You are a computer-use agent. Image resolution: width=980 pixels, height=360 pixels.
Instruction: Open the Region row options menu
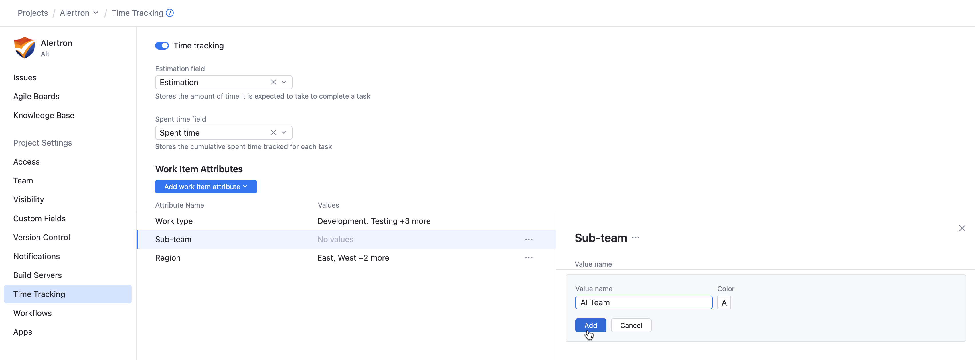pos(528,257)
